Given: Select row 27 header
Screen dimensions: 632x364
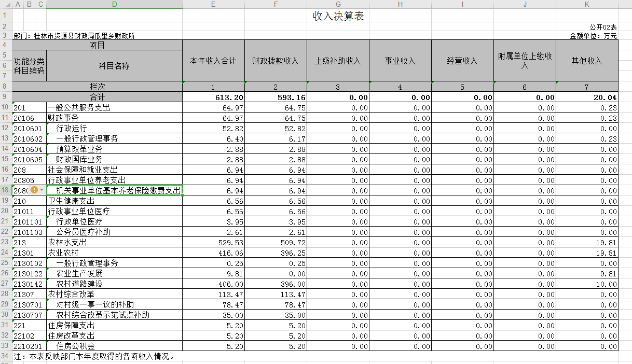Looking at the screenshot, I should (x=6, y=284).
